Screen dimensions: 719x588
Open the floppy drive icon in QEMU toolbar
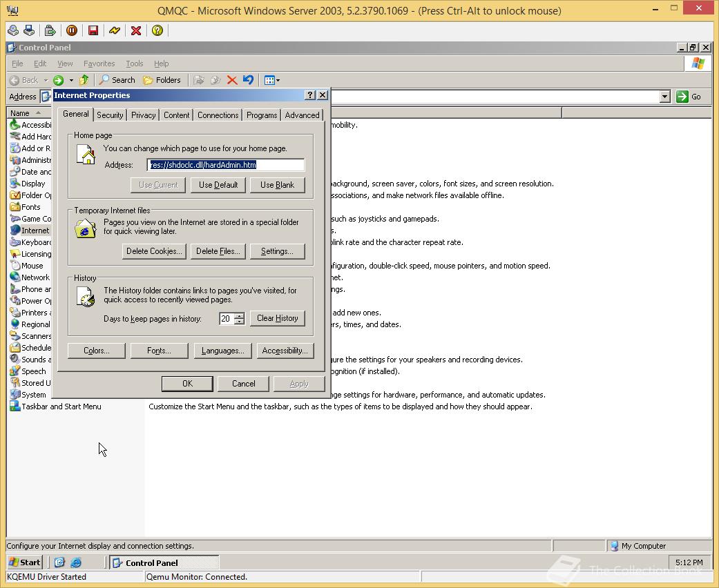pos(29,30)
